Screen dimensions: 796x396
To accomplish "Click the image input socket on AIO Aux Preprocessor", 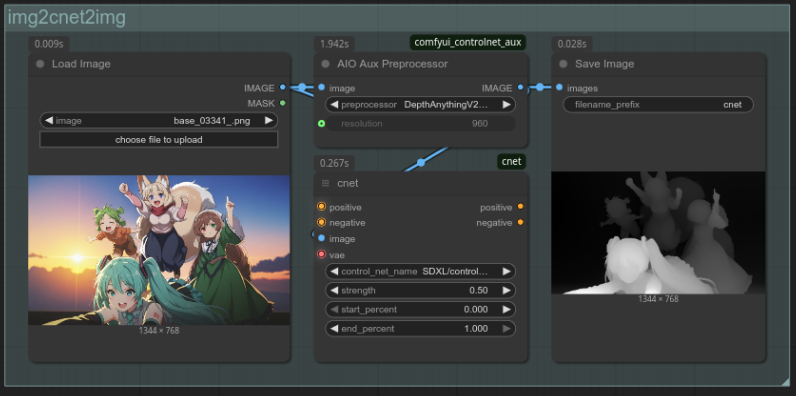I will (321, 88).
